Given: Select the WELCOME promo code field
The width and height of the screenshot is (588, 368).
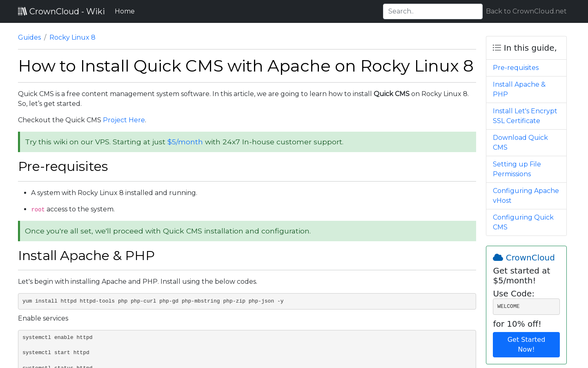Looking at the screenshot, I should [526, 306].
